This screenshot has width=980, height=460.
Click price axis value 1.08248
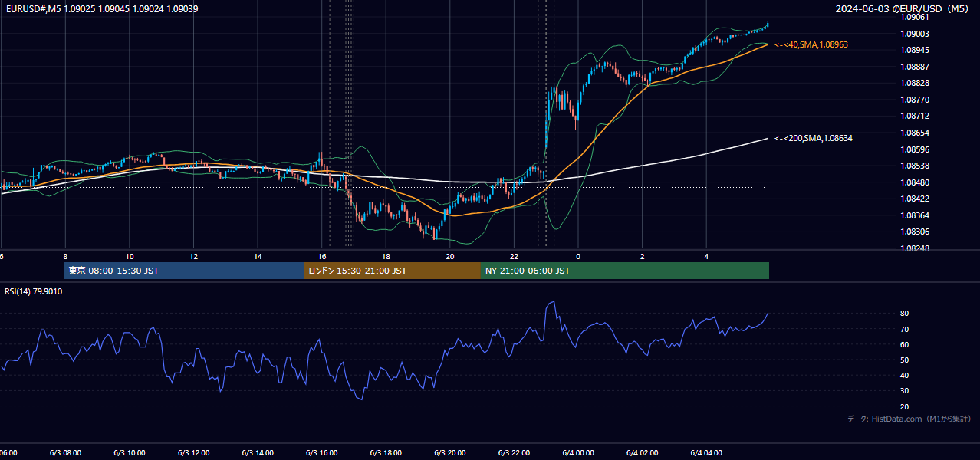click(915, 248)
